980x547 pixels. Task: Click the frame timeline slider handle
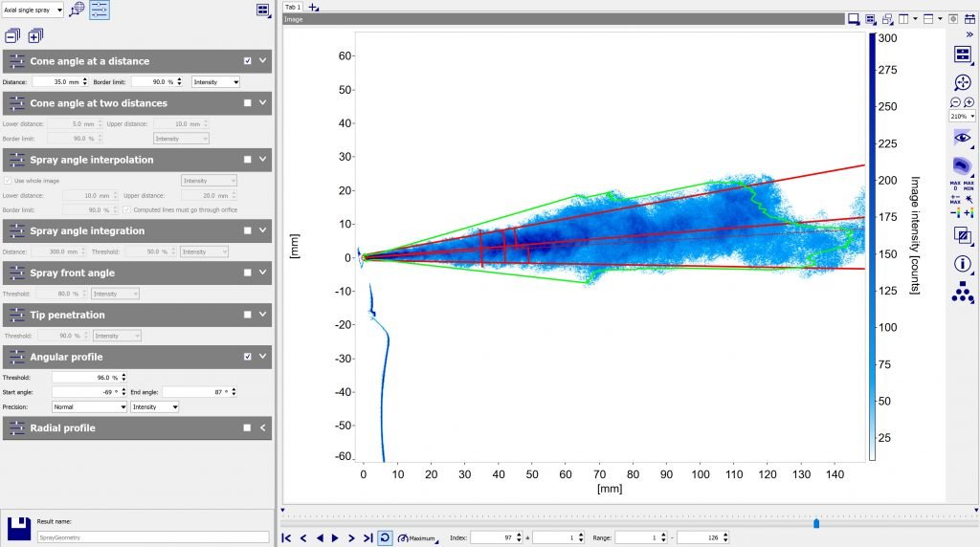click(x=815, y=523)
